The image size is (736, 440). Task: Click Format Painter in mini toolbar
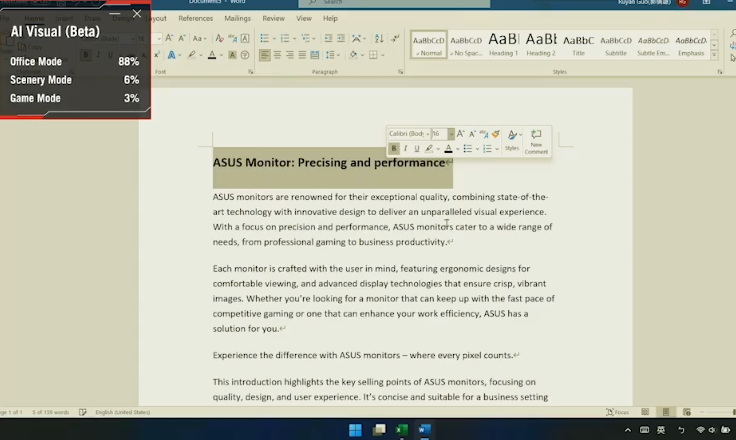[x=496, y=134]
